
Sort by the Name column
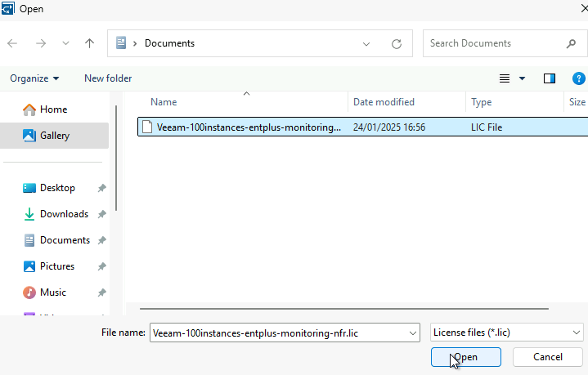click(164, 102)
